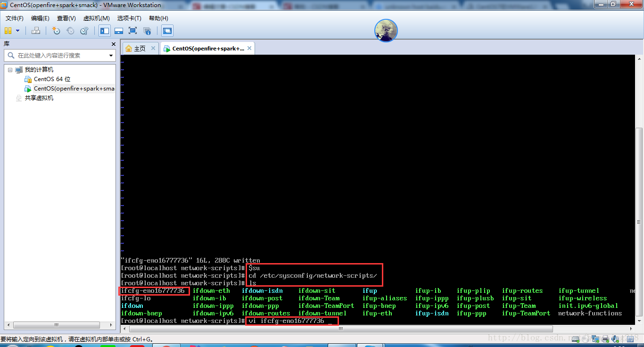Open the 虚拟机(M) menu

(96, 18)
